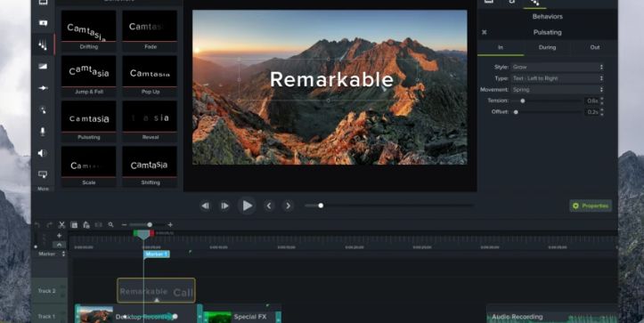This screenshot has height=323, width=644.
Task: Open the Type dropdown showing Text - Left to Right
Action: point(558,78)
